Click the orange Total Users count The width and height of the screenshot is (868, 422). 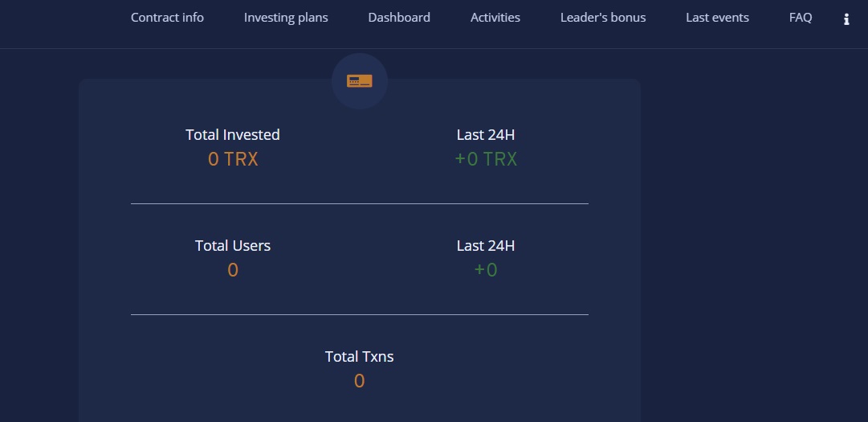click(233, 270)
